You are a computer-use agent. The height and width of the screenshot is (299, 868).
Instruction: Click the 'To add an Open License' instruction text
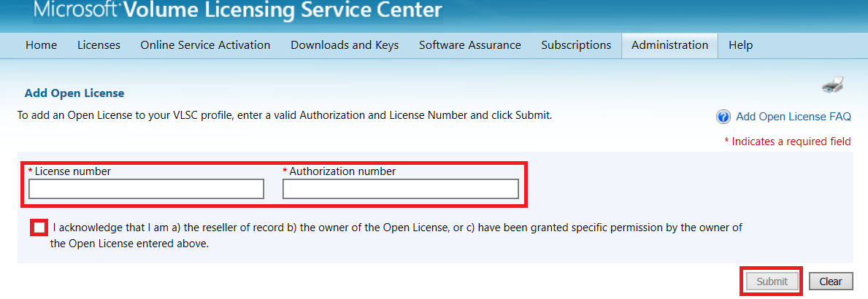pyautogui.click(x=285, y=116)
